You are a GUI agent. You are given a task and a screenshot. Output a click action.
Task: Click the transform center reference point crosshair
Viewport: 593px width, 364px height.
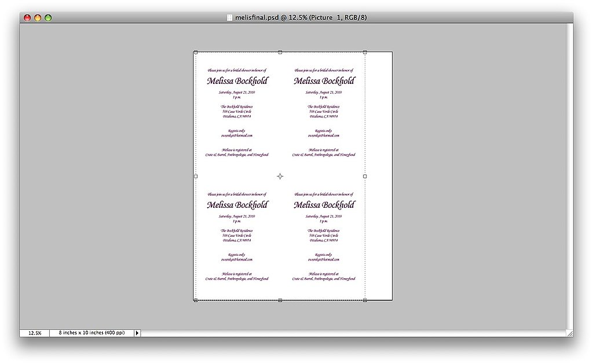click(x=280, y=176)
